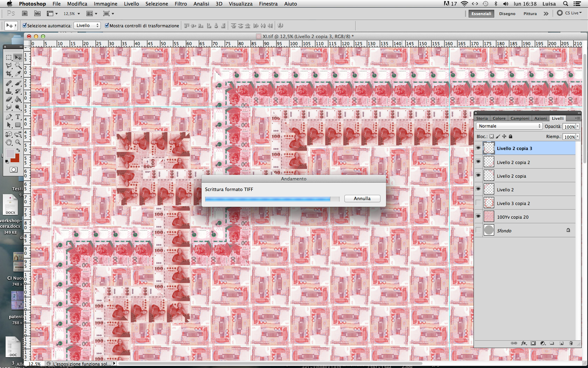
Task: Open the Livelli panel options menu
Action: (x=577, y=118)
